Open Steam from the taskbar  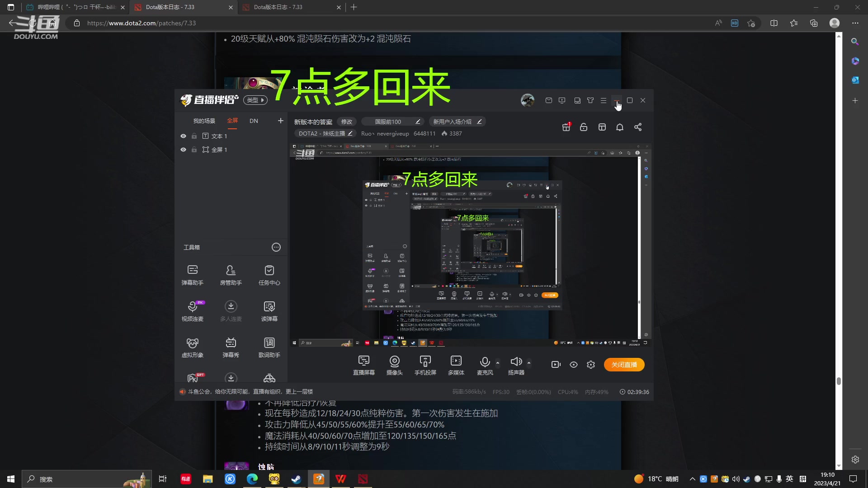[296, 479]
